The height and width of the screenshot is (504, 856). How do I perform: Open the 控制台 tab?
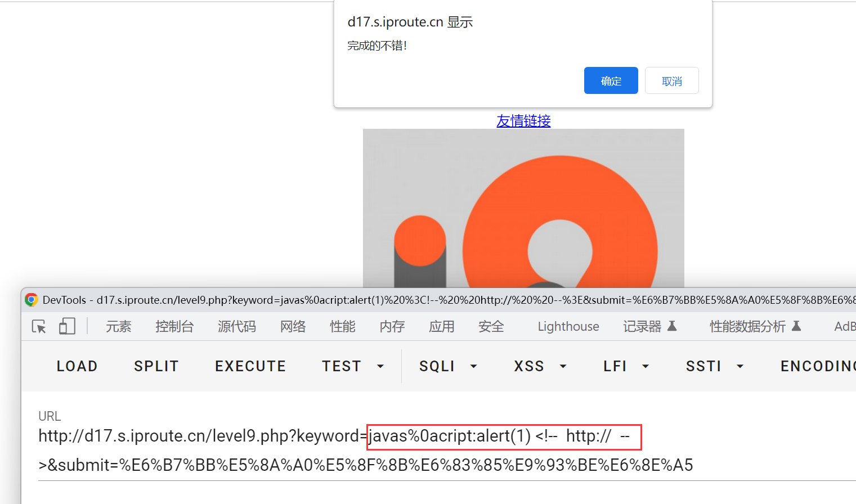tap(174, 326)
